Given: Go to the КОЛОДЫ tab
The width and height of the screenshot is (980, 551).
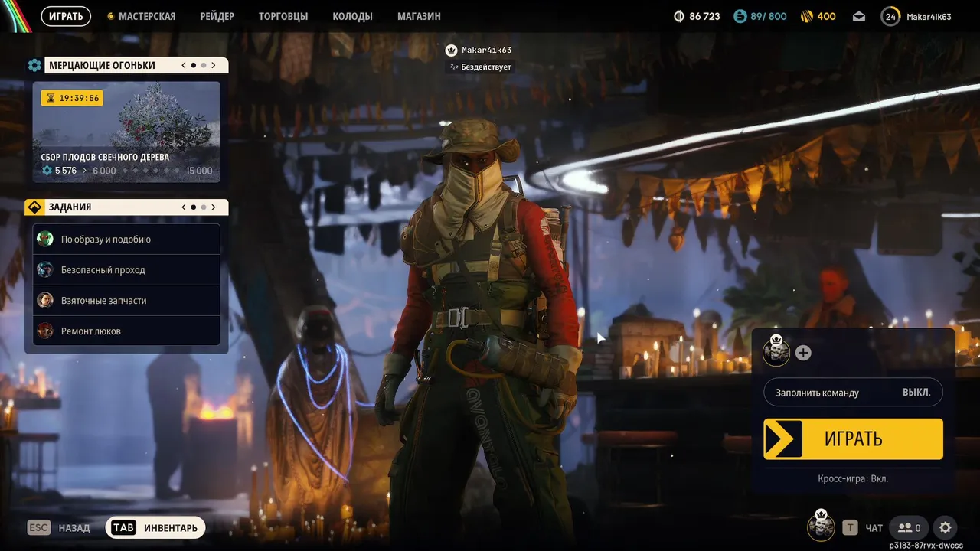Looking at the screenshot, I should coord(352,16).
